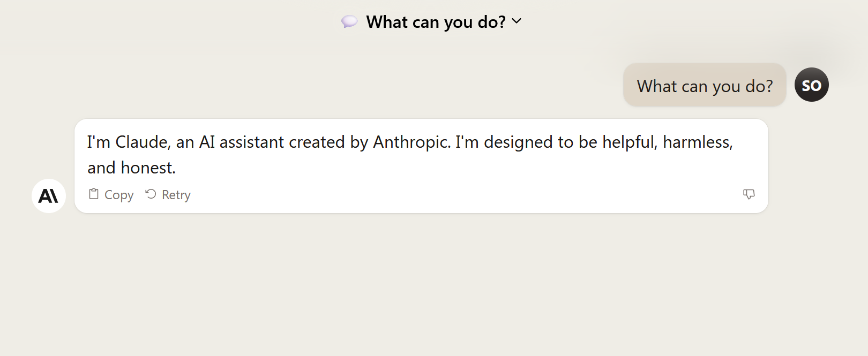Screen dimensions: 868x356
Task: Select the user message bubble What can you do?
Action: pos(704,85)
